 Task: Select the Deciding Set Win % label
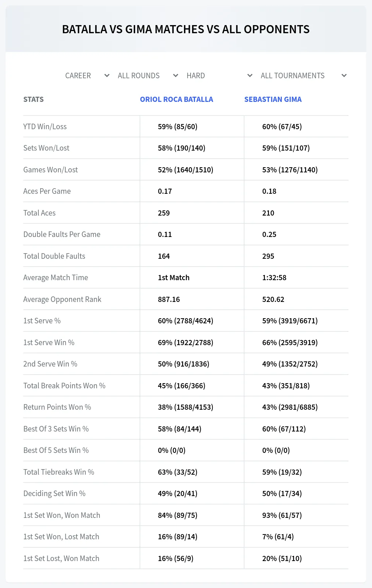tap(54, 494)
